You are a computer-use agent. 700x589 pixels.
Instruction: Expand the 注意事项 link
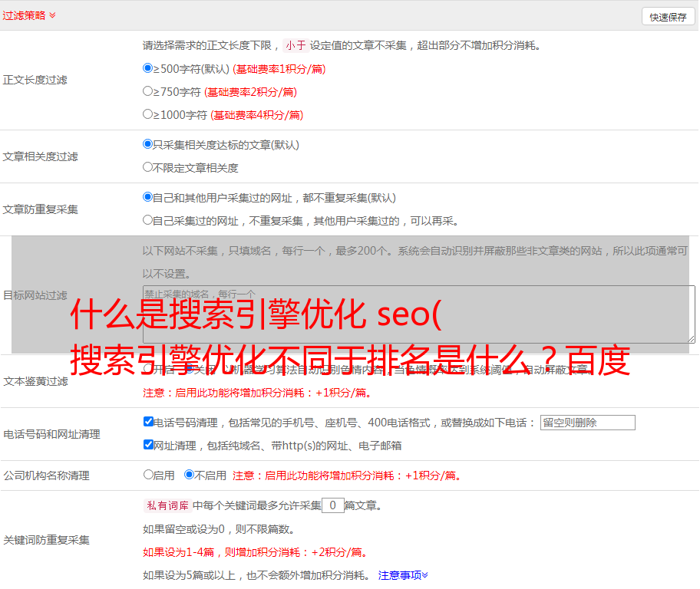(403, 575)
